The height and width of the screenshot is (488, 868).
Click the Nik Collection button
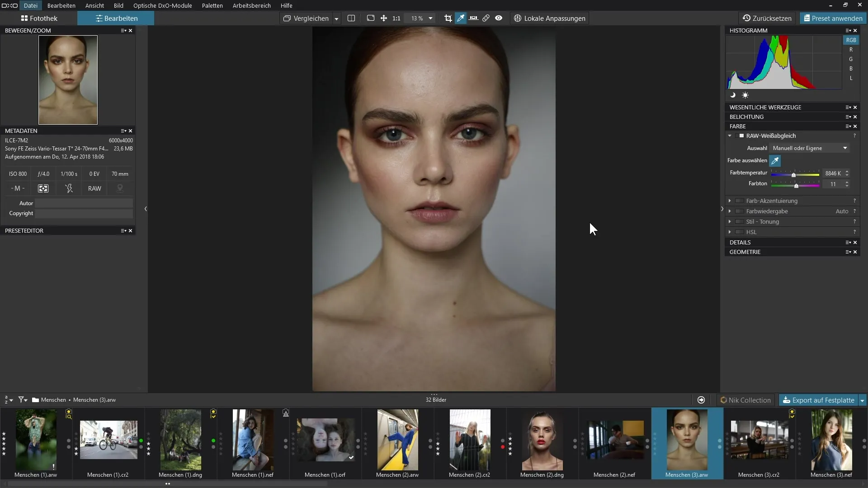[x=746, y=400]
